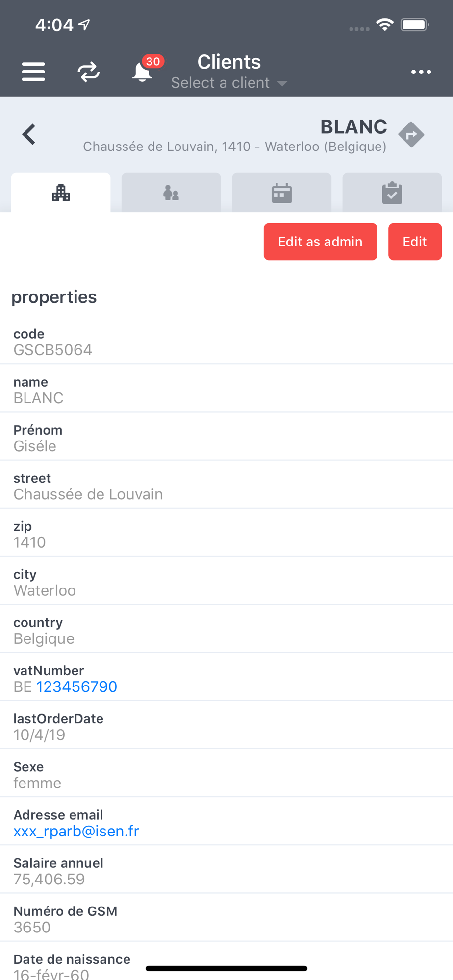
Task: Switch to the building properties tab
Action: pos(61,193)
